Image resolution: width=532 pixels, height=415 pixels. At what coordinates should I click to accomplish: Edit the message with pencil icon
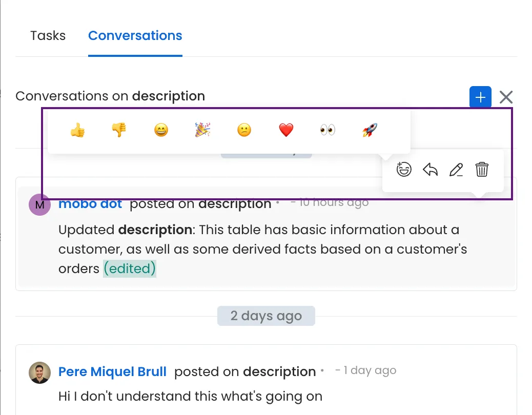[456, 170]
